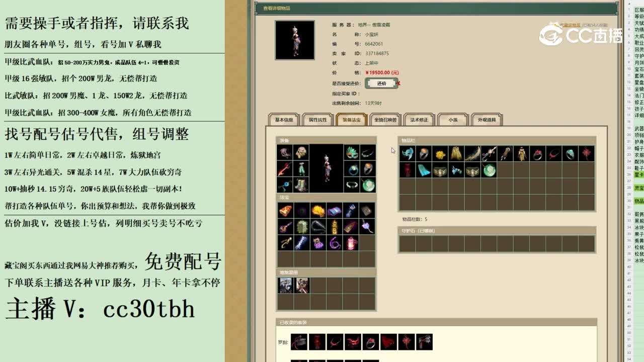
Task: Click the pink jellyfish equipment icon
Action: click(285, 153)
